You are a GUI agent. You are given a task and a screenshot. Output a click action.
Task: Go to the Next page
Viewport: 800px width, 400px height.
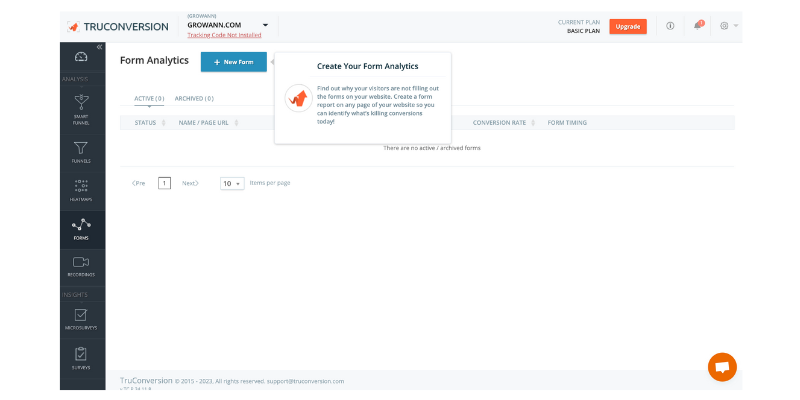tap(190, 183)
